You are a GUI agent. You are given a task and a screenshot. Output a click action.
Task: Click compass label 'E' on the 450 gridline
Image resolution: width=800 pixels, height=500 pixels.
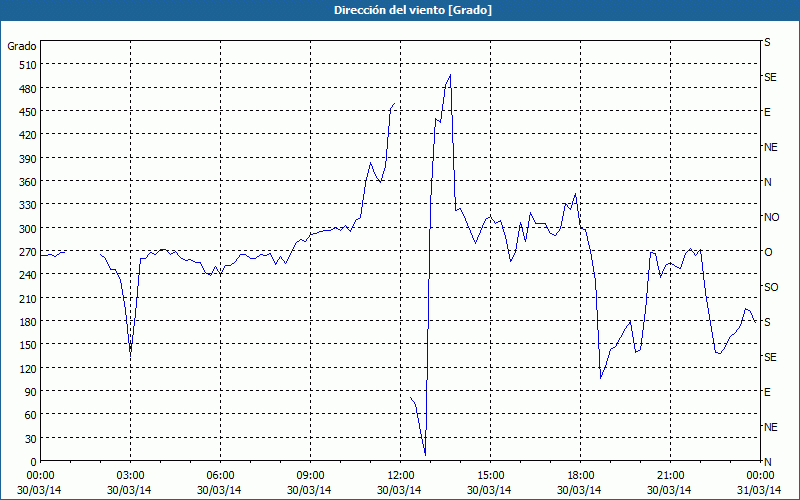(767, 112)
